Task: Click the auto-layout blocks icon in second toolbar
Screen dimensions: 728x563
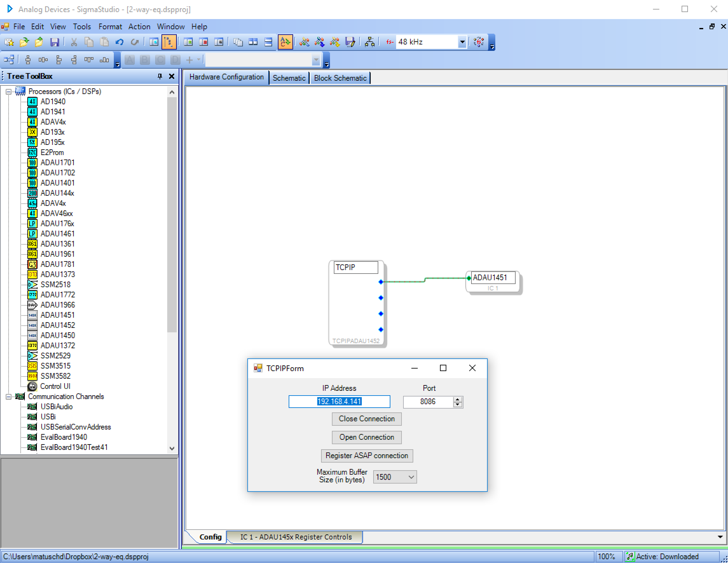Action: [x=9, y=60]
